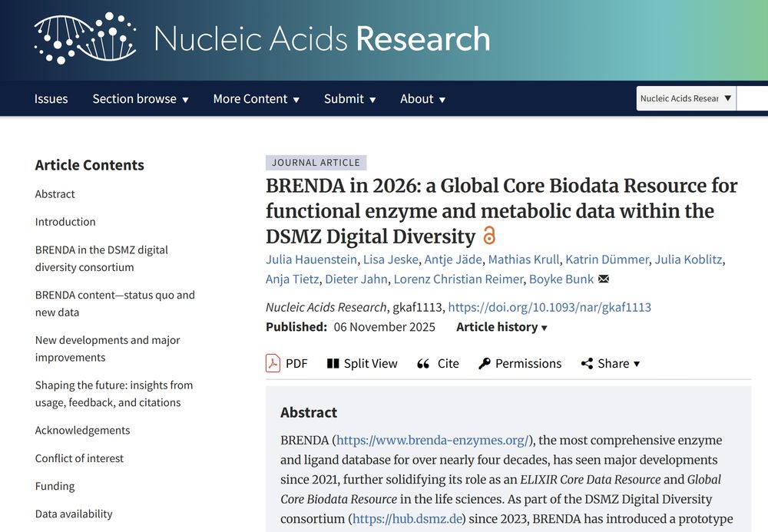Viewport: 768px width, 532px height.
Task: Open author Julia Koblitz's profile
Action: pos(689,259)
